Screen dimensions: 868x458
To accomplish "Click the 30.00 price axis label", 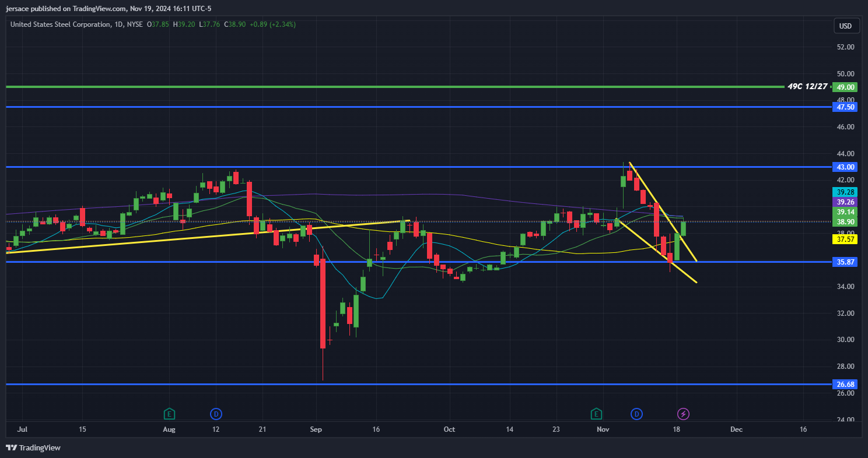I will [x=846, y=340].
